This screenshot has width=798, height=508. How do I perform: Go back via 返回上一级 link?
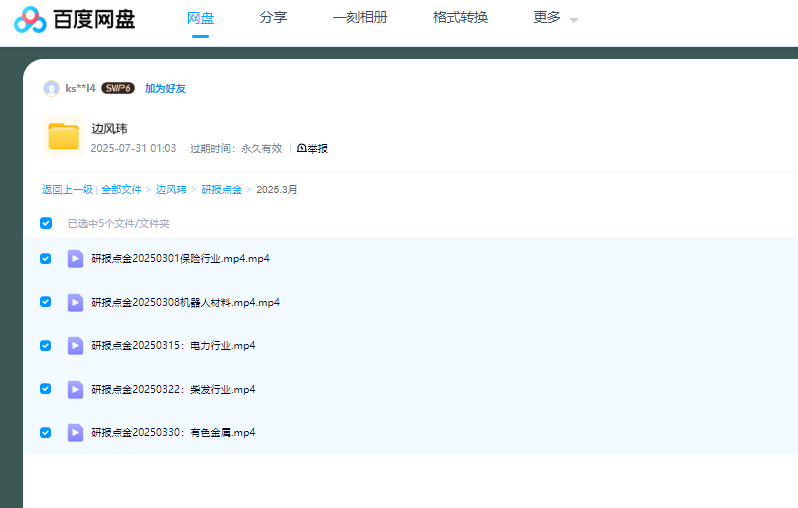[67, 189]
